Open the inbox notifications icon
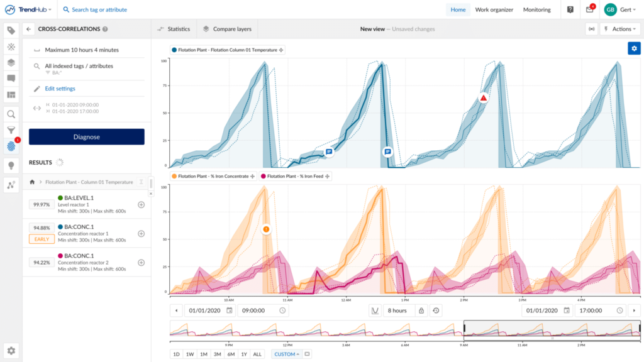Viewport: 644px width, 362px height. (590, 9)
